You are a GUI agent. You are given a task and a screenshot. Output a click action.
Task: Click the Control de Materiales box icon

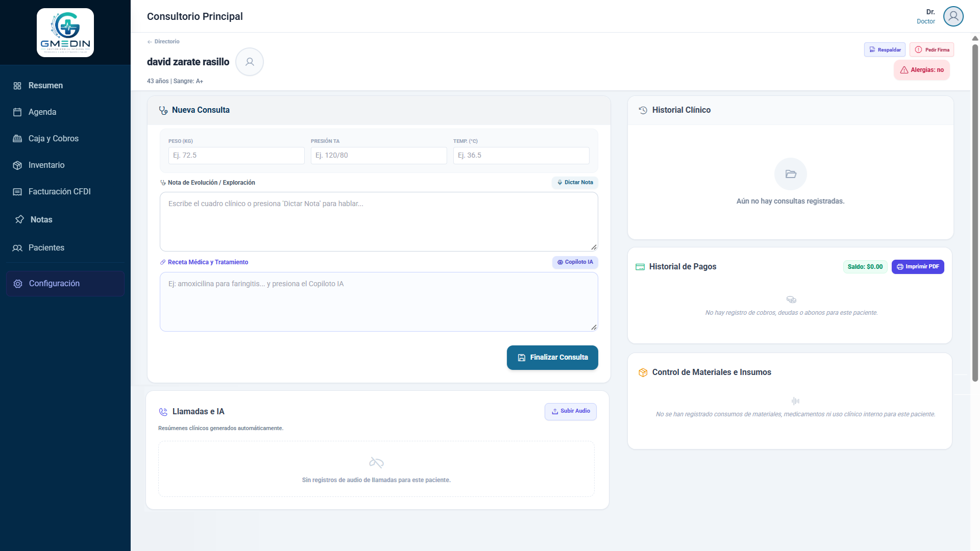[643, 372]
